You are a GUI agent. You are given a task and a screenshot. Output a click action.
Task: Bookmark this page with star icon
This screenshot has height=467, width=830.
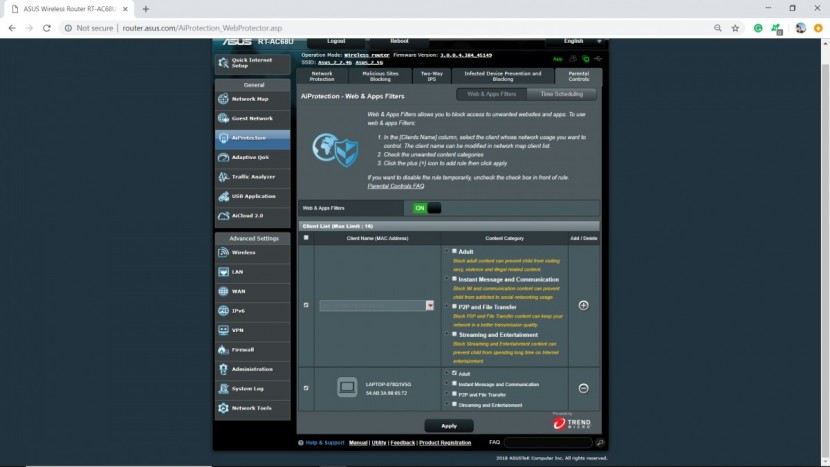click(735, 28)
